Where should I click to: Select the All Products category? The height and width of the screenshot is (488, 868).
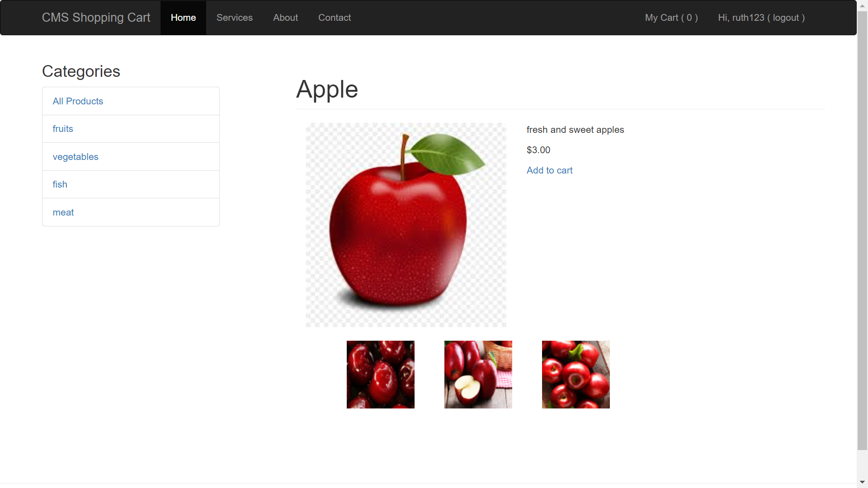[131, 101]
